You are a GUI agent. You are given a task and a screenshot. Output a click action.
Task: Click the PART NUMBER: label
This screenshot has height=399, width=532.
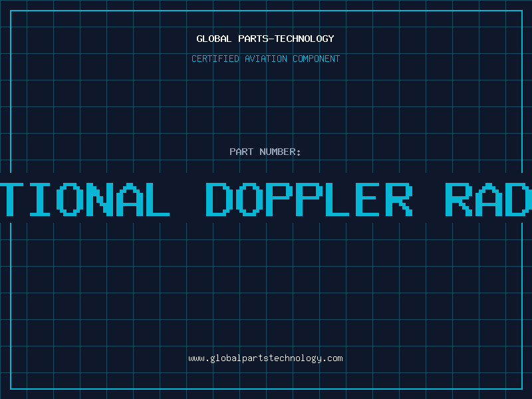[x=265, y=152]
